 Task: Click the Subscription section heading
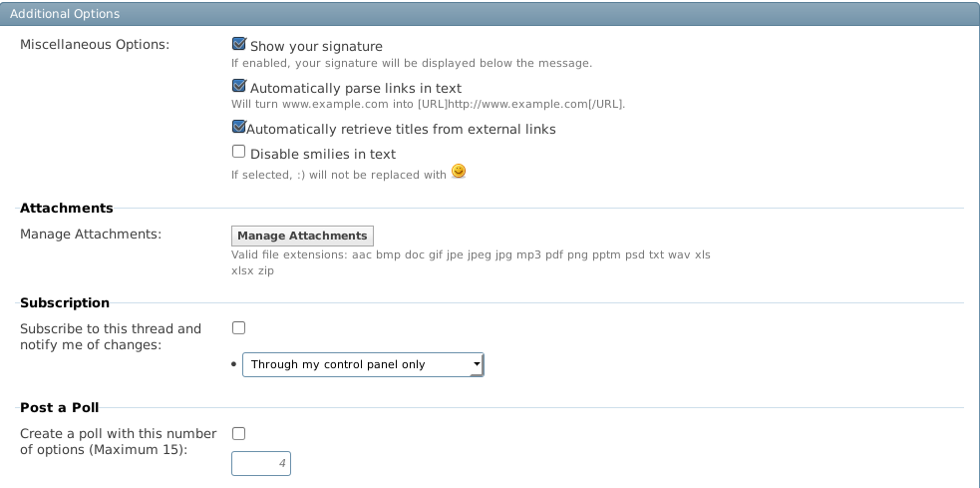click(x=65, y=302)
